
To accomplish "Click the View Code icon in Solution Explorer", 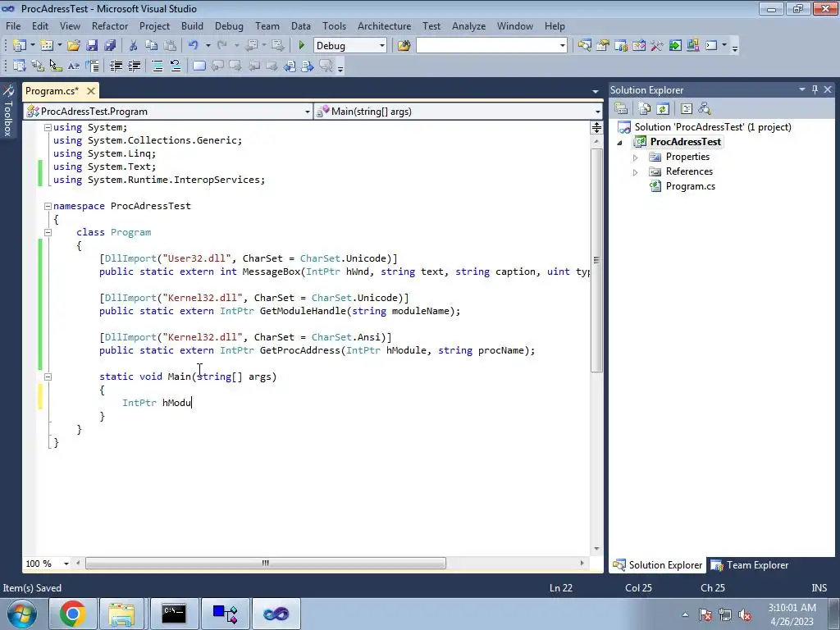I will coord(687,109).
